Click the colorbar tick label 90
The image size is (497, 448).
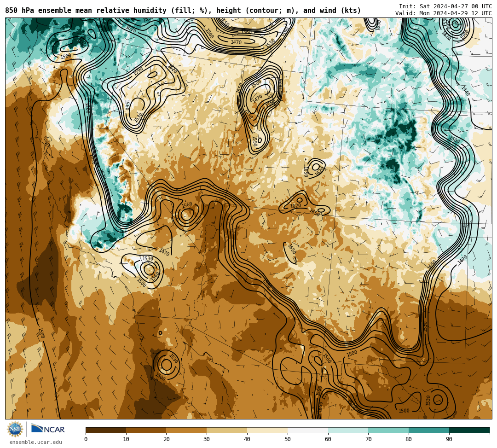[449, 439]
